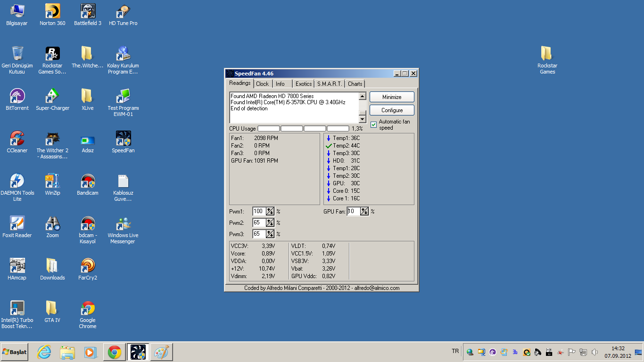Select the Battlefield 3 desktop shortcut

tap(88, 15)
